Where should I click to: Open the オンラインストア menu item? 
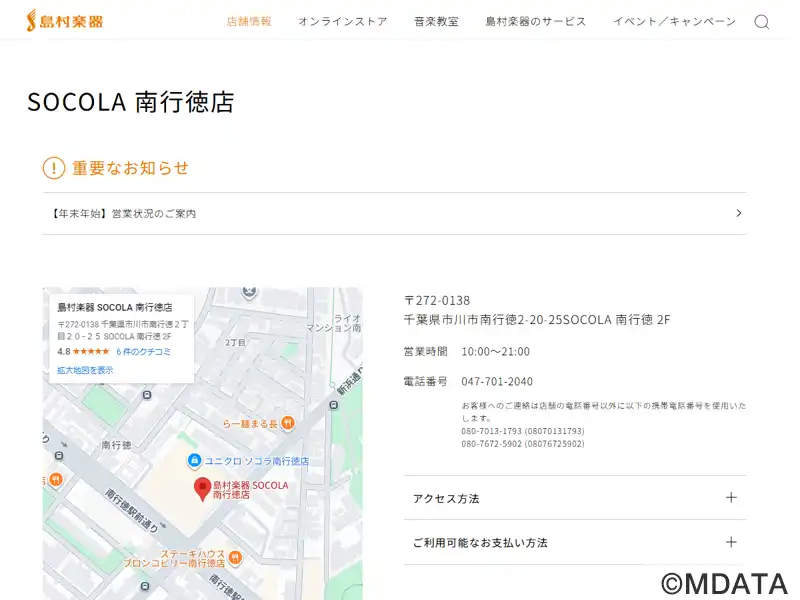(343, 21)
